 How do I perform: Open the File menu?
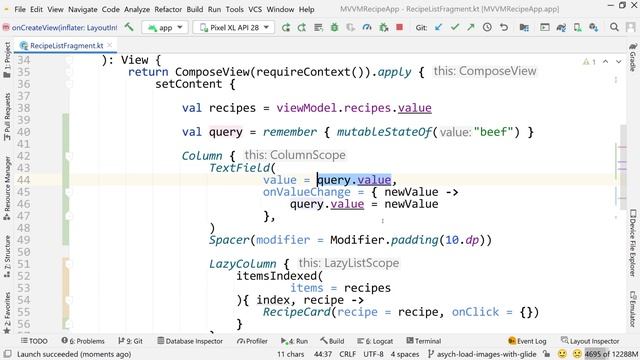pyautogui.click(x=20, y=9)
